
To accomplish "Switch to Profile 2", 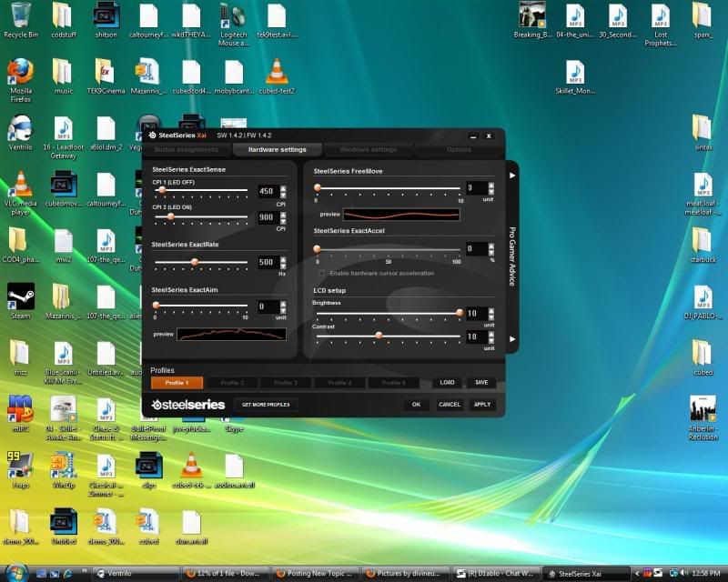I will [232, 383].
